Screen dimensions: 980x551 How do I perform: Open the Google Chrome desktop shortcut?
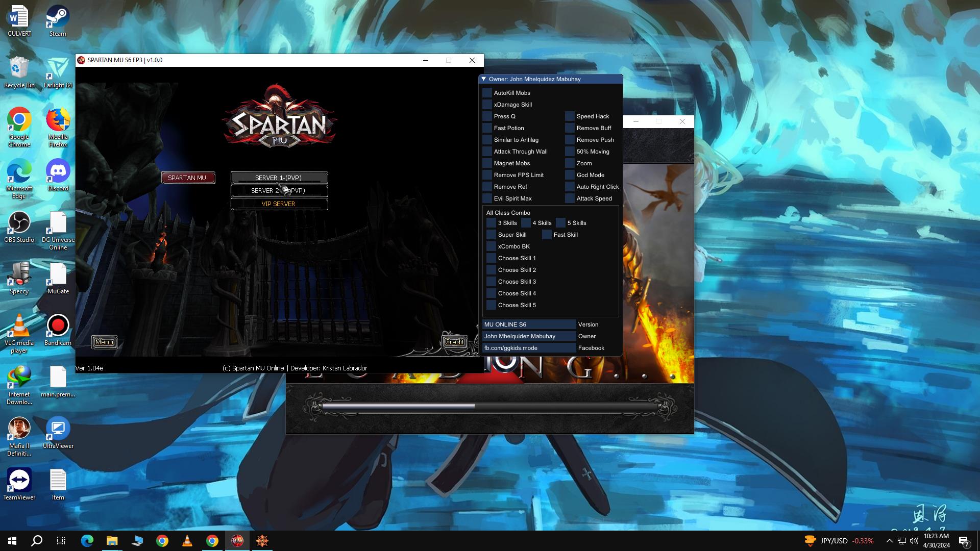(19, 127)
